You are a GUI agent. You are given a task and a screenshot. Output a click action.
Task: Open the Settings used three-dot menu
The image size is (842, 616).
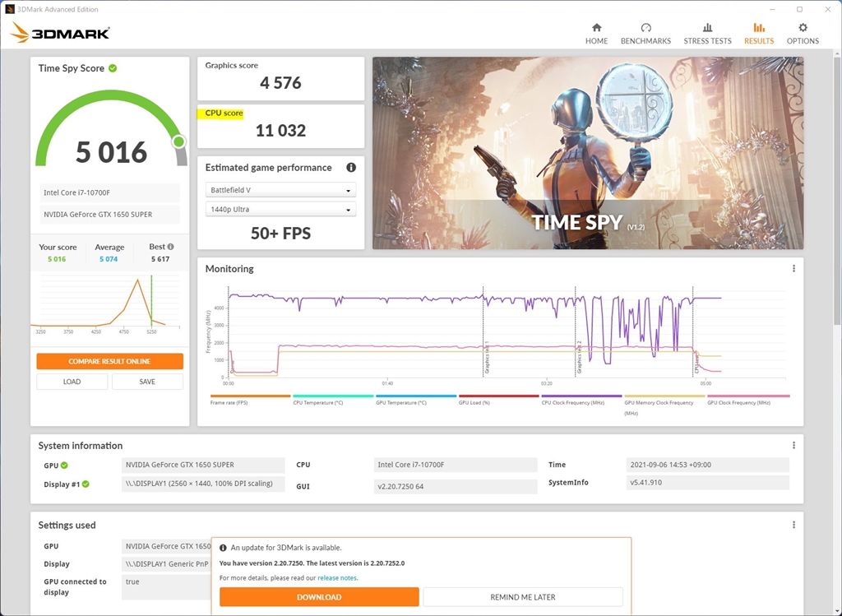(793, 525)
